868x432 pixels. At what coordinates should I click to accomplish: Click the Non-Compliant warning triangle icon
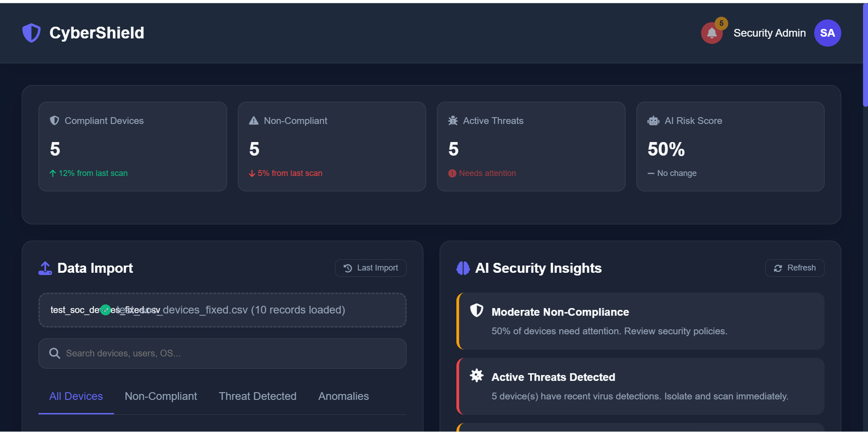254,121
